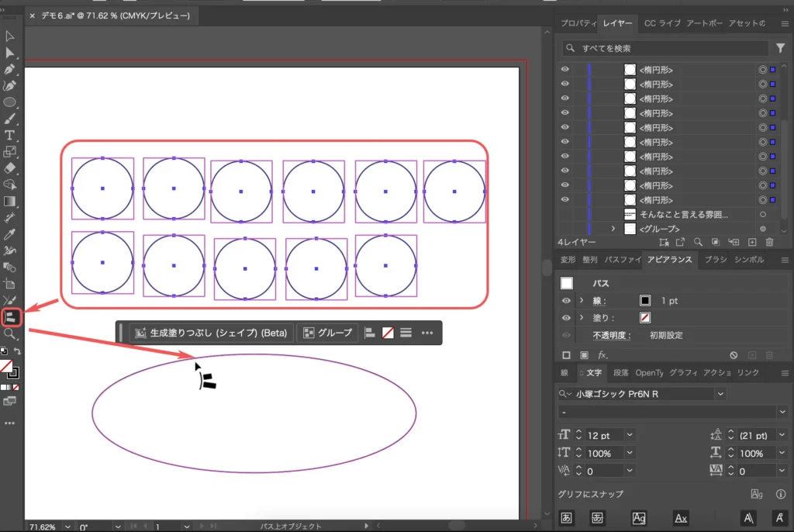
Task: Open the font size 12 pt dropdown
Action: (629, 435)
